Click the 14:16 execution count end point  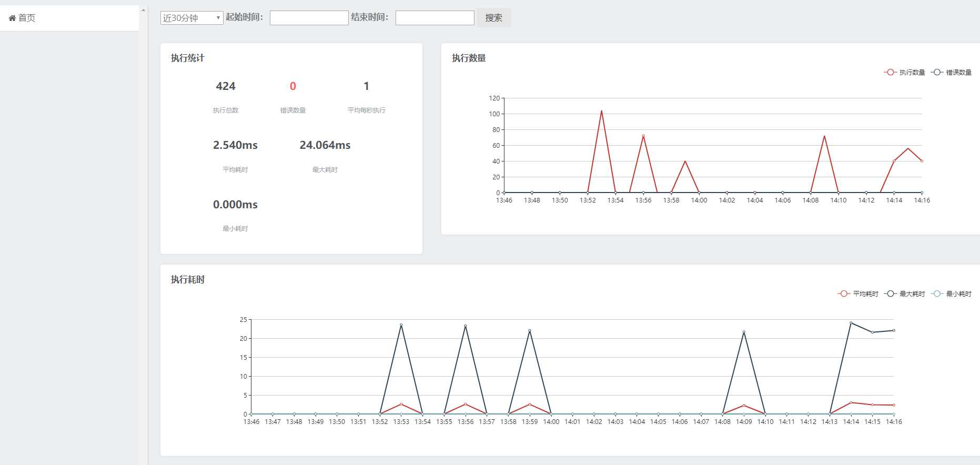tap(922, 161)
